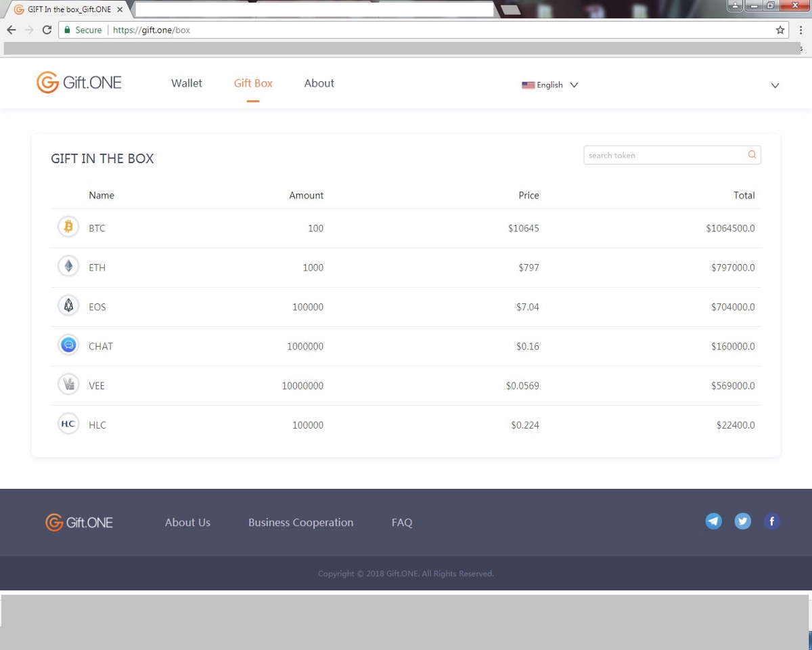Click the EOS name label
Viewport: 812px width, 650px height.
coord(97,307)
